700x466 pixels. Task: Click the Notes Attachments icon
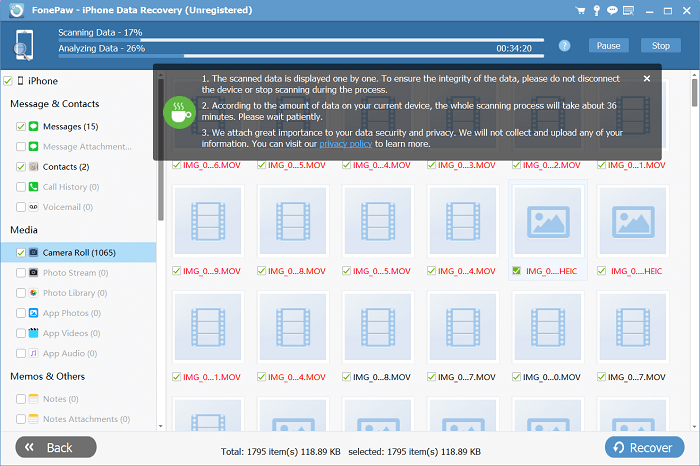[33, 419]
